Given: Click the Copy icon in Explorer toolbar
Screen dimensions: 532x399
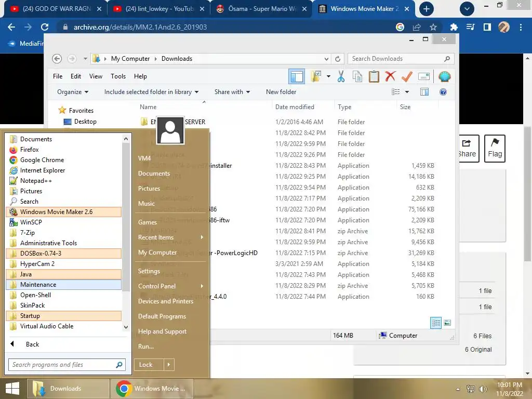Looking at the screenshot, I should pyautogui.click(x=357, y=76).
